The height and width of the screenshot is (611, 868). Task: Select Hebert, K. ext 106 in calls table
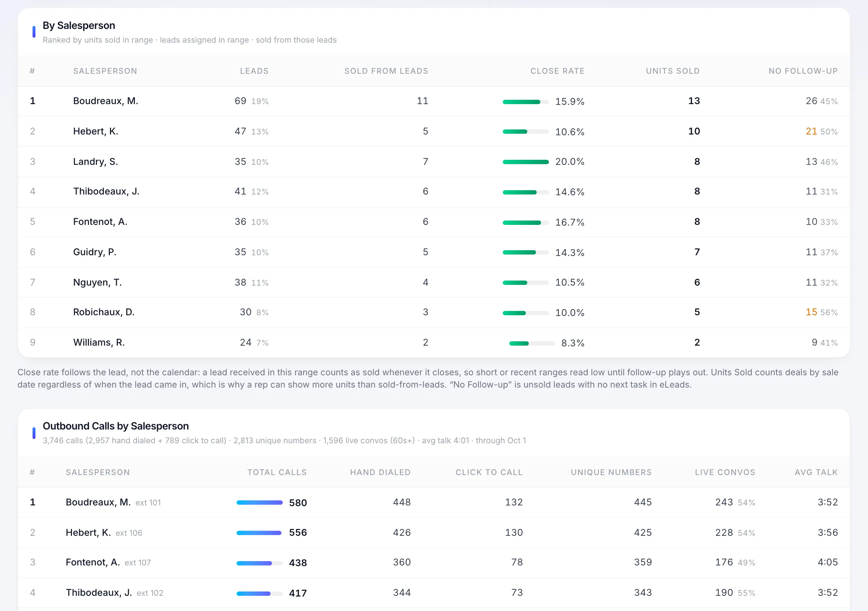click(104, 533)
